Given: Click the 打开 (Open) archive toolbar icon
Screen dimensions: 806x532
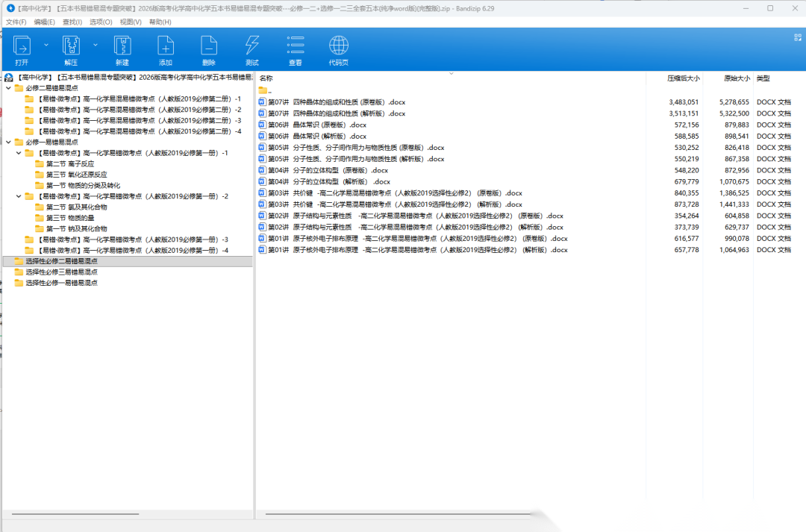Looking at the screenshot, I should click(x=22, y=46).
